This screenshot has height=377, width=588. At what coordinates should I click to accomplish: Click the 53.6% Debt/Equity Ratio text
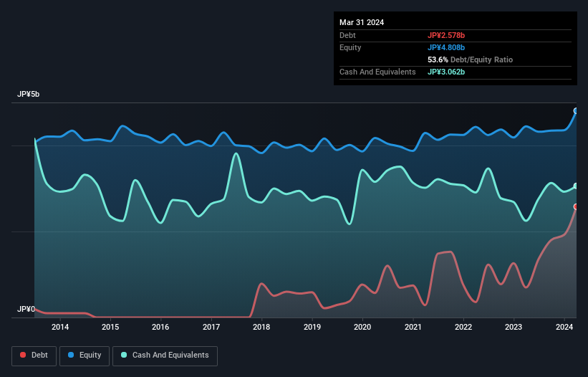(470, 59)
